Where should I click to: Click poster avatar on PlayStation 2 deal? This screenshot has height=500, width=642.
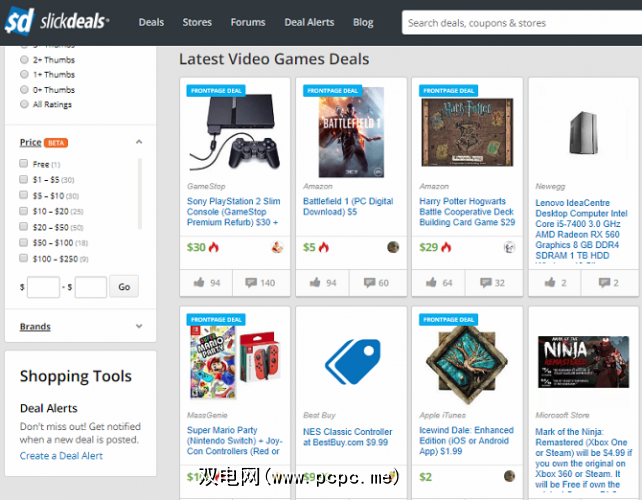[277, 247]
